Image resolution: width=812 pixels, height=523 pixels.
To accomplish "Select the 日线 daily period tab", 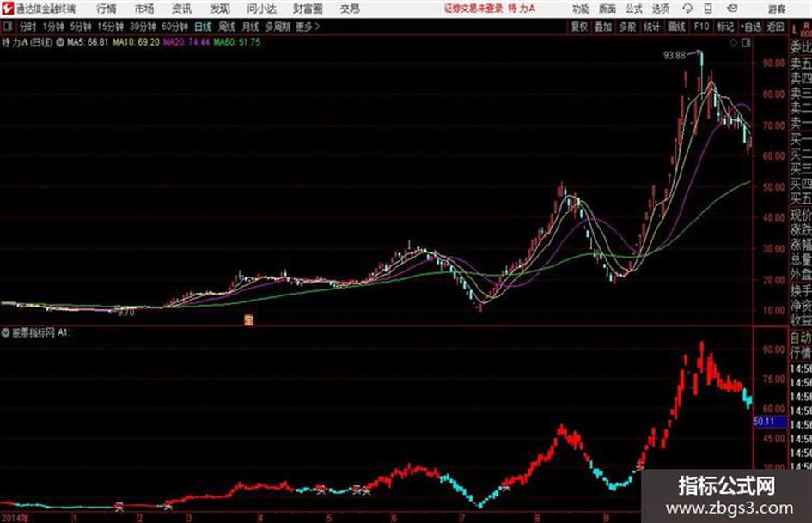I will coord(203,27).
